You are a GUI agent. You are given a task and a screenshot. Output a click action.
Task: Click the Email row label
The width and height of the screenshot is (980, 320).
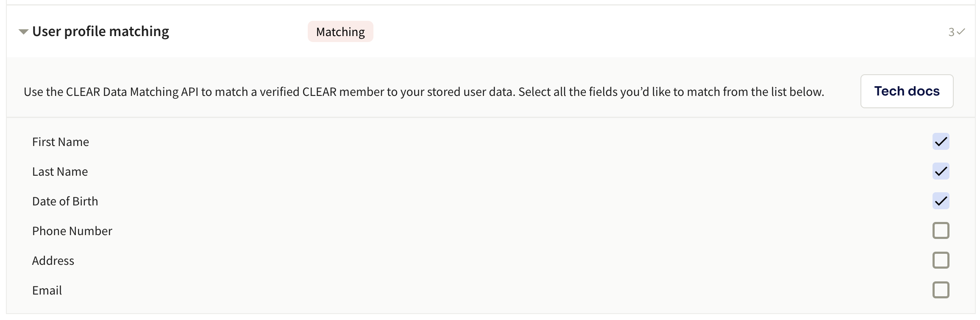click(47, 290)
